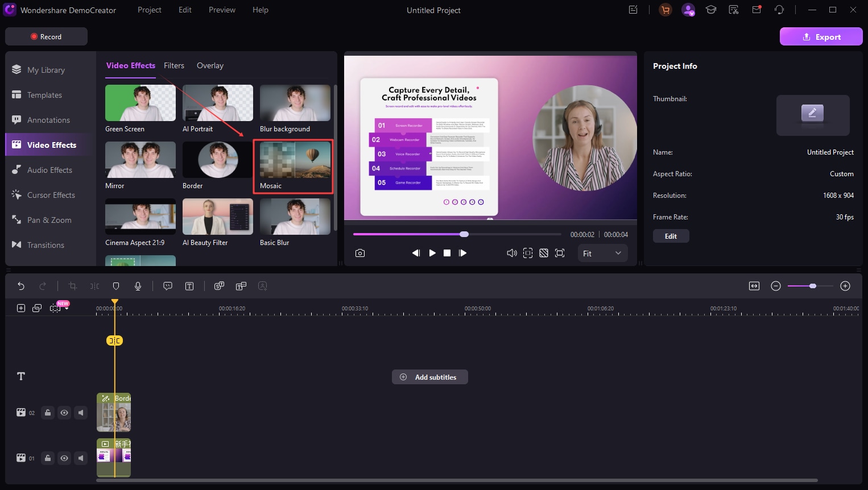Add a marker with the shield icon

point(116,286)
